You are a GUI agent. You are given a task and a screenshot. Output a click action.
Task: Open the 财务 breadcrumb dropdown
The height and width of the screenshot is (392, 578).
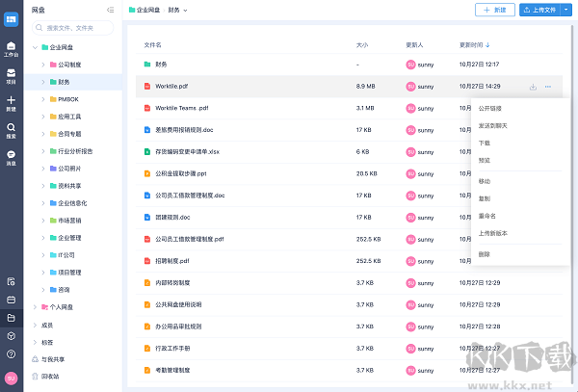pos(186,11)
